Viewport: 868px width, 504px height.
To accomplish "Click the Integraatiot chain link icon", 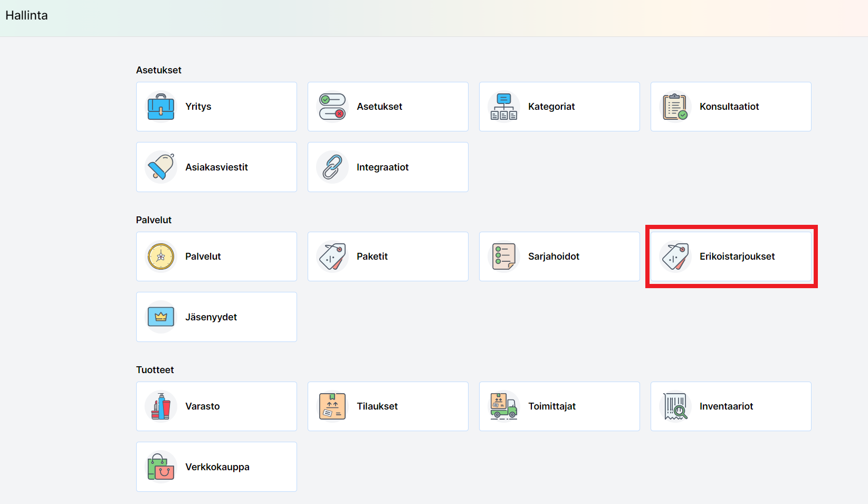I will point(332,167).
